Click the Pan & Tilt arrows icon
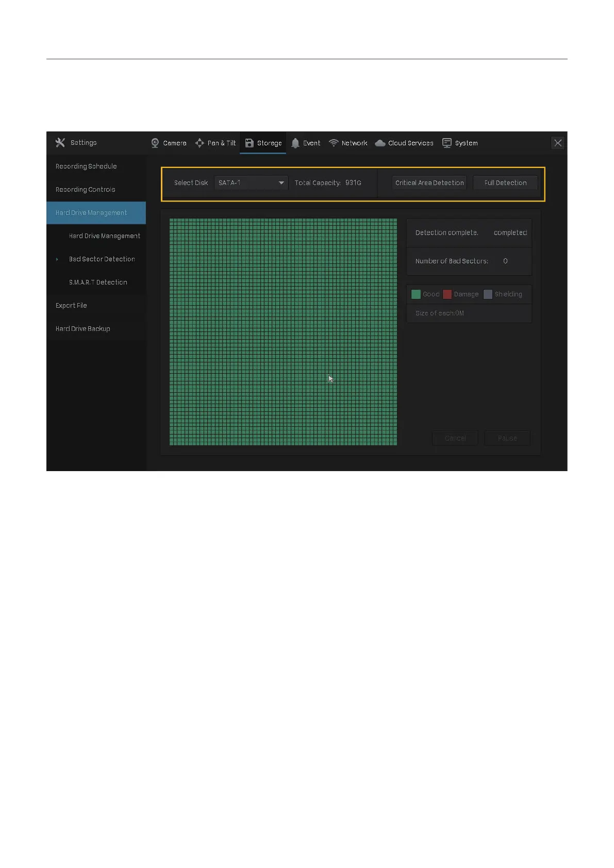 tap(200, 143)
